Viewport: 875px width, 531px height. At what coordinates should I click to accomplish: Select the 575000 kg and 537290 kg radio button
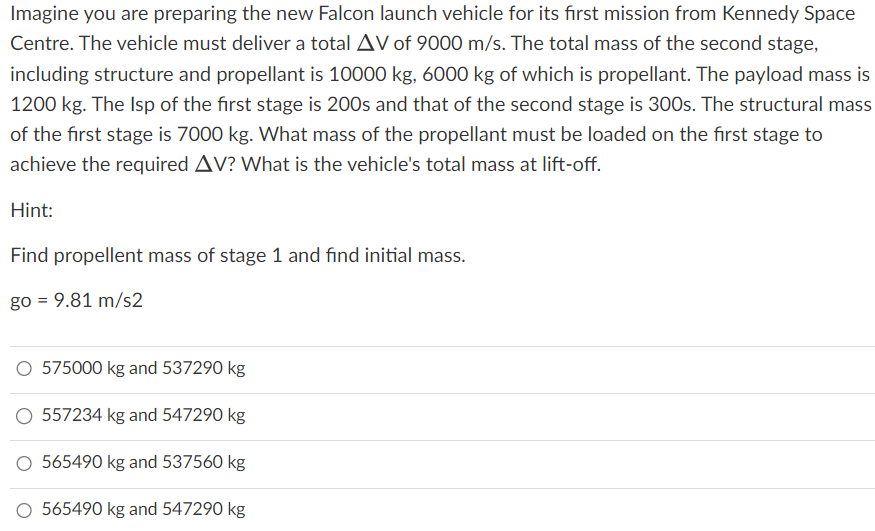[x=24, y=369]
